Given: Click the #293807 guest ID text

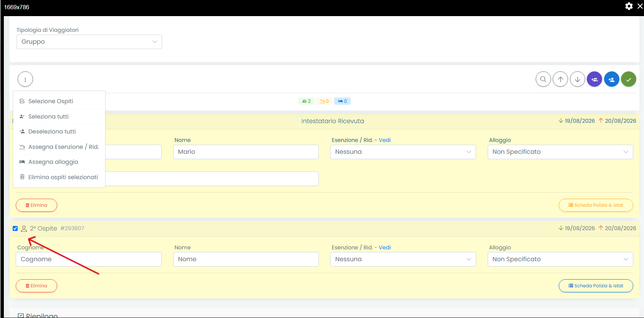Looking at the screenshot, I should (72, 228).
